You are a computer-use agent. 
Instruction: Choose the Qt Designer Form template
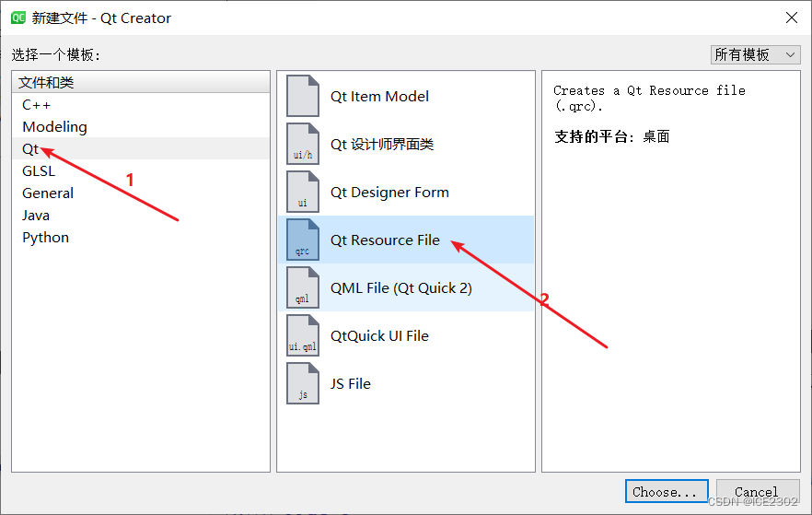[406, 192]
